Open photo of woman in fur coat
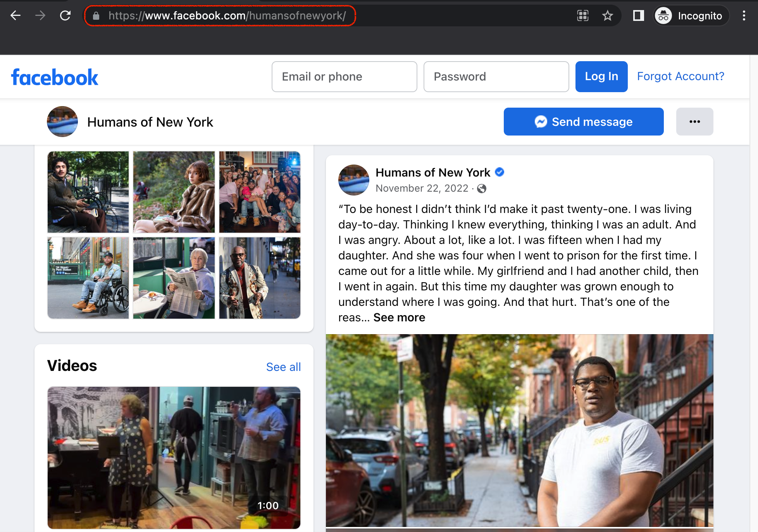The image size is (758, 532). (x=174, y=192)
